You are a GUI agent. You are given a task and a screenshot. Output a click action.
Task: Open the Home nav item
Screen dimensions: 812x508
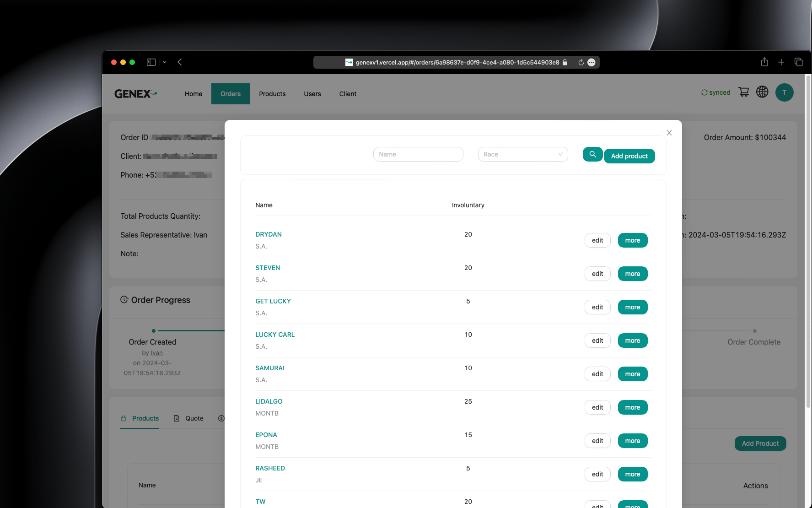[194, 94]
